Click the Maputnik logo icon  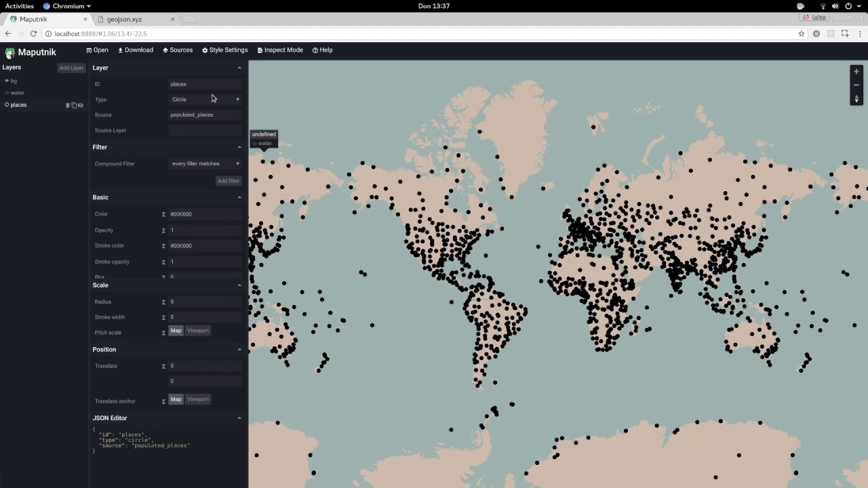[x=9, y=52]
